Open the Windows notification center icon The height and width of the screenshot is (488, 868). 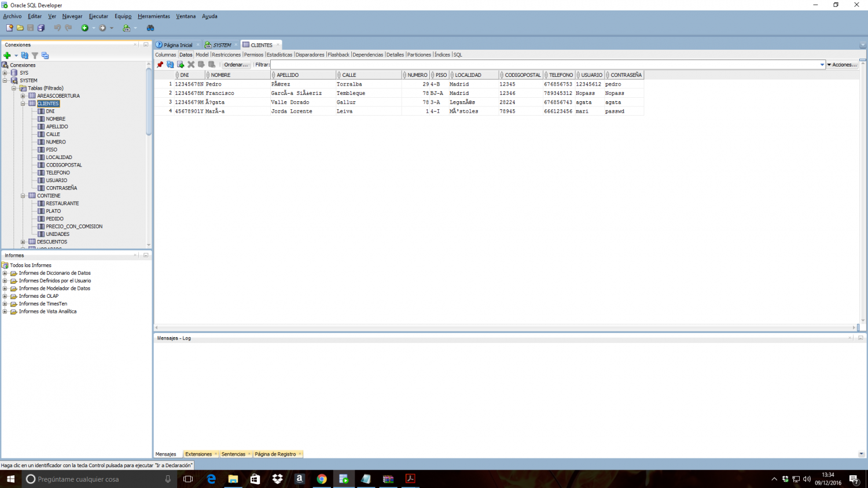click(854, 479)
